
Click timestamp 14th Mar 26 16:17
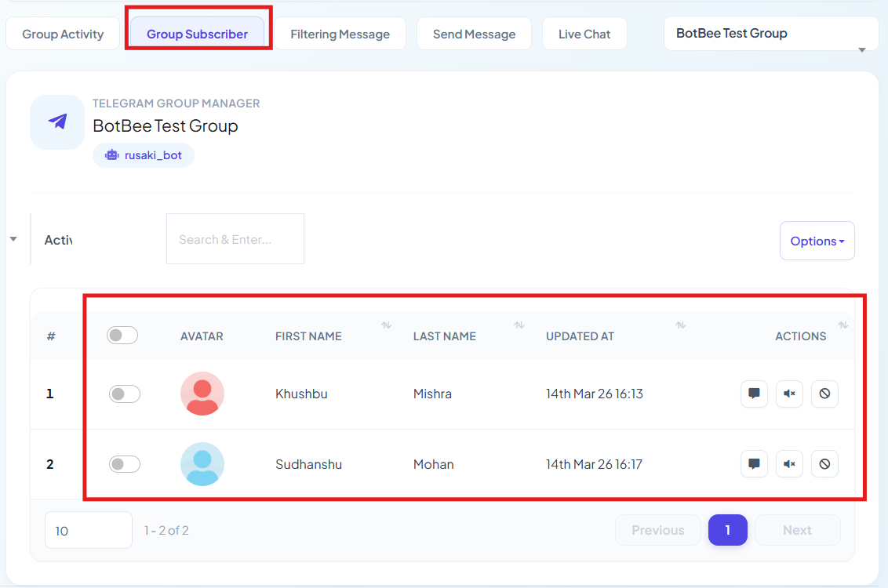pyautogui.click(x=594, y=465)
